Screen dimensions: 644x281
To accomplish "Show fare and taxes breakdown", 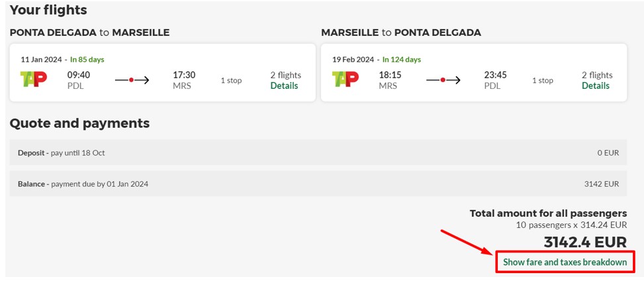I will (565, 262).
